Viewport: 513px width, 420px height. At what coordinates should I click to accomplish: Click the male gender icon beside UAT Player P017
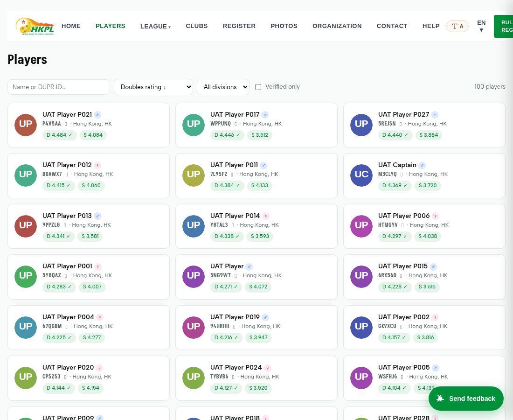[265, 115]
